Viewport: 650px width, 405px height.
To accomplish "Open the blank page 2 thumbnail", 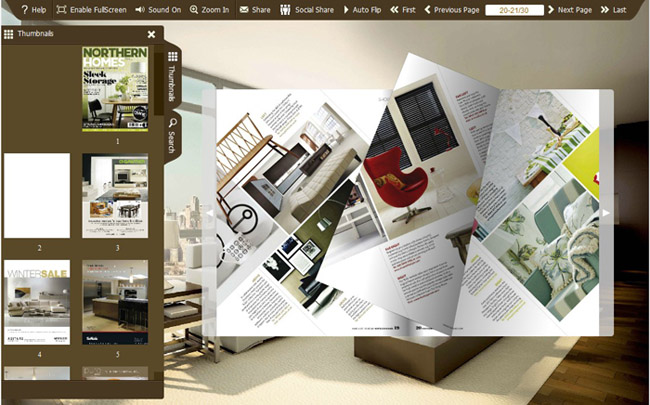I will 37,196.
